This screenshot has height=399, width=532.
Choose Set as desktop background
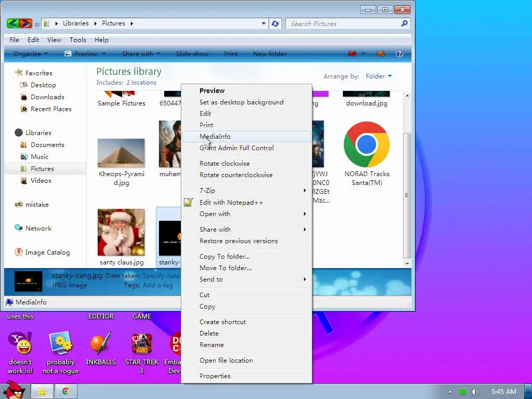pyautogui.click(x=247, y=102)
